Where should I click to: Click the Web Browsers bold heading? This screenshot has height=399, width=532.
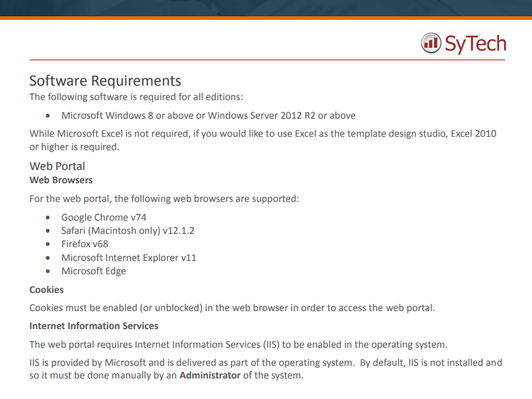pos(61,180)
